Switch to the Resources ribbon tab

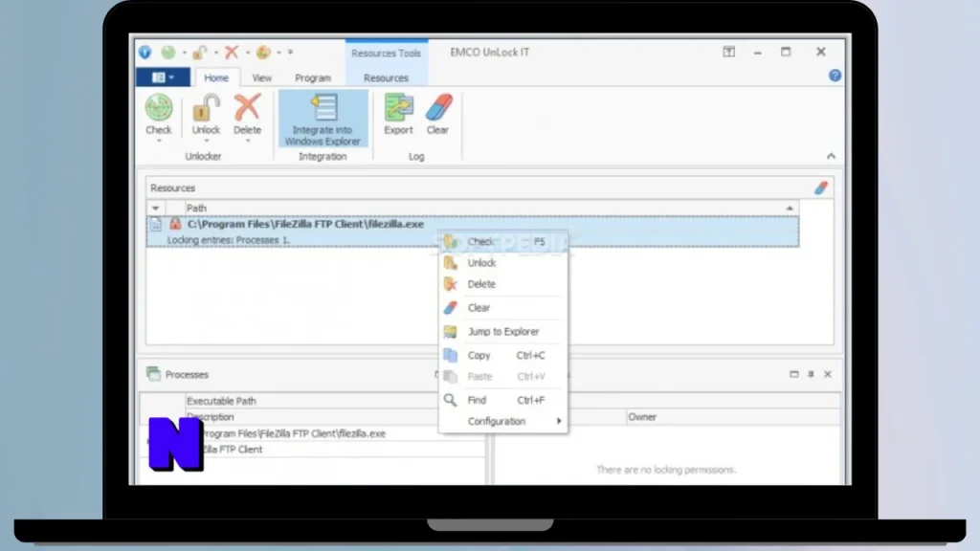click(x=387, y=78)
